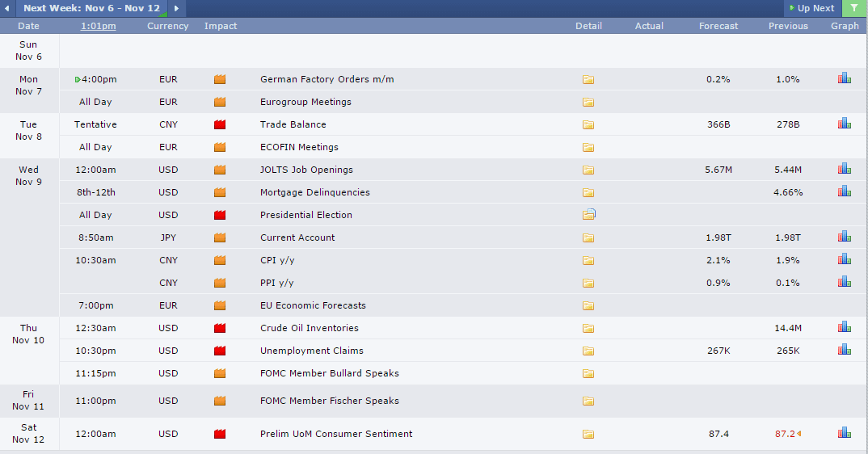Open detail folder for EU Economic Forecasts

coord(588,306)
